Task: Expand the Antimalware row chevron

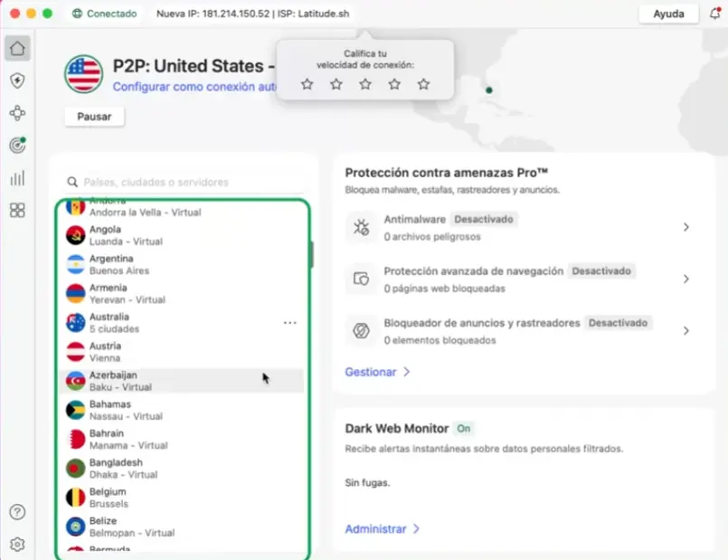Action: coord(685,225)
